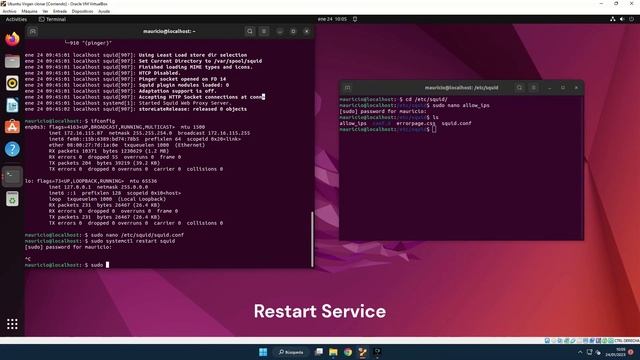The width and height of the screenshot is (640, 360).
Task: Click the left terminal's scrollbar
Action: coord(313,239)
